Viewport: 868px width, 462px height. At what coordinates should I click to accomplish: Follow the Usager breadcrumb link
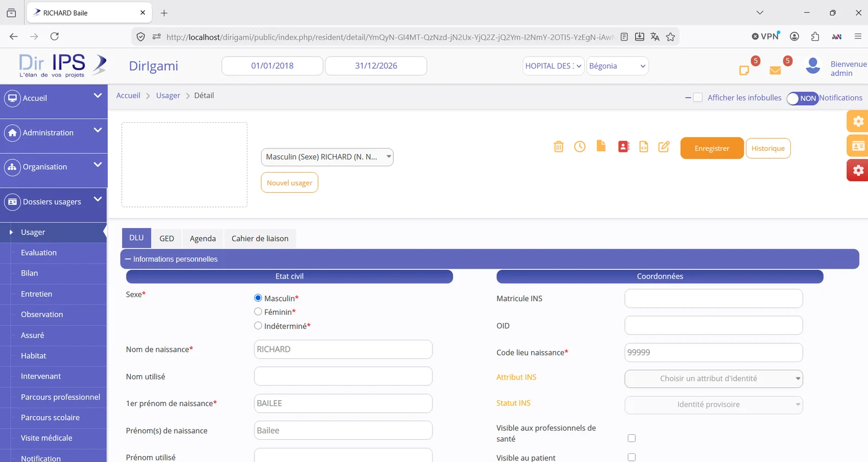point(168,96)
